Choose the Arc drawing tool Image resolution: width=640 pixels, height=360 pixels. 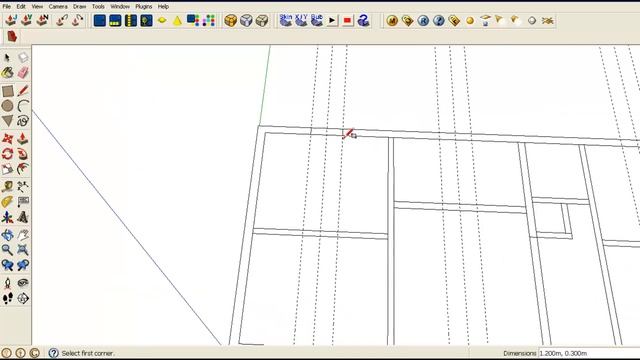tap(23, 106)
